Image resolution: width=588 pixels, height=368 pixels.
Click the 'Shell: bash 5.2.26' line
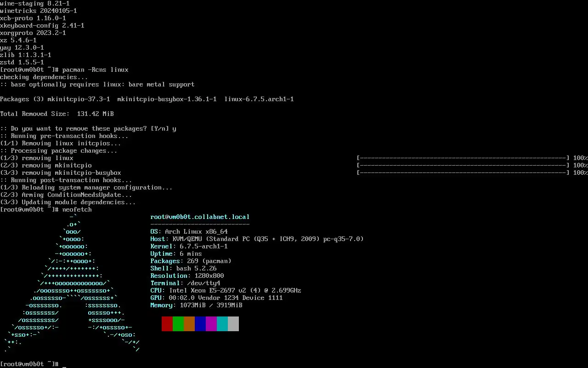(184, 269)
